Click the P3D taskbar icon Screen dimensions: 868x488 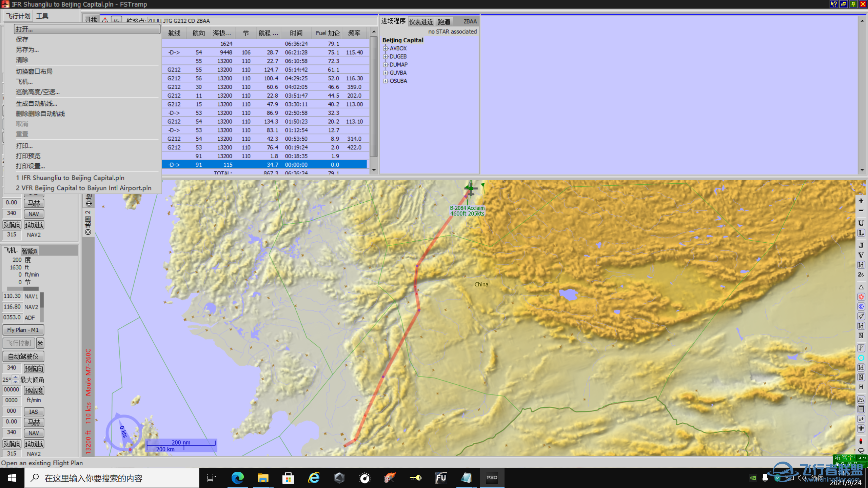(492, 478)
